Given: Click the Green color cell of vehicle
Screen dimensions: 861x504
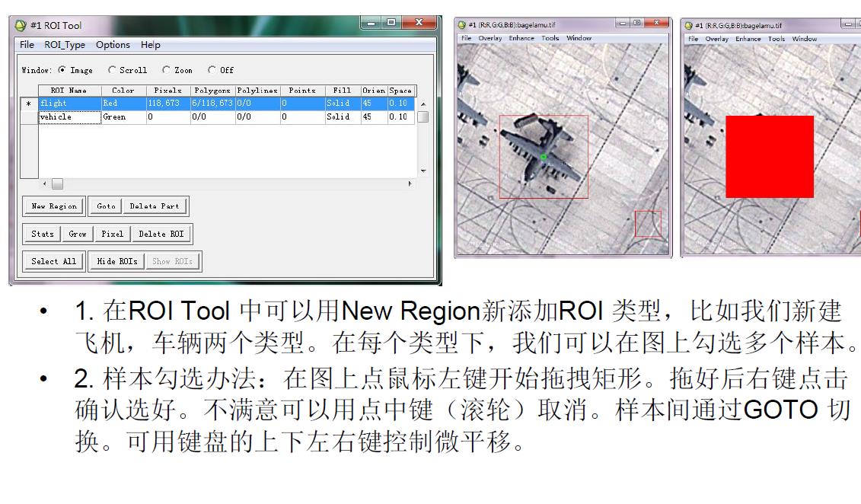Looking at the screenshot, I should [124, 117].
